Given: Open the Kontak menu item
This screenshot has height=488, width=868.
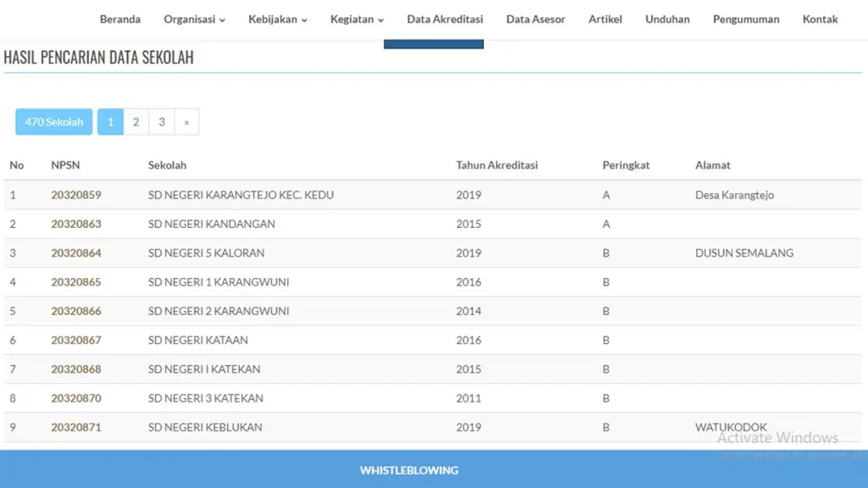Looking at the screenshot, I should pyautogui.click(x=820, y=19).
